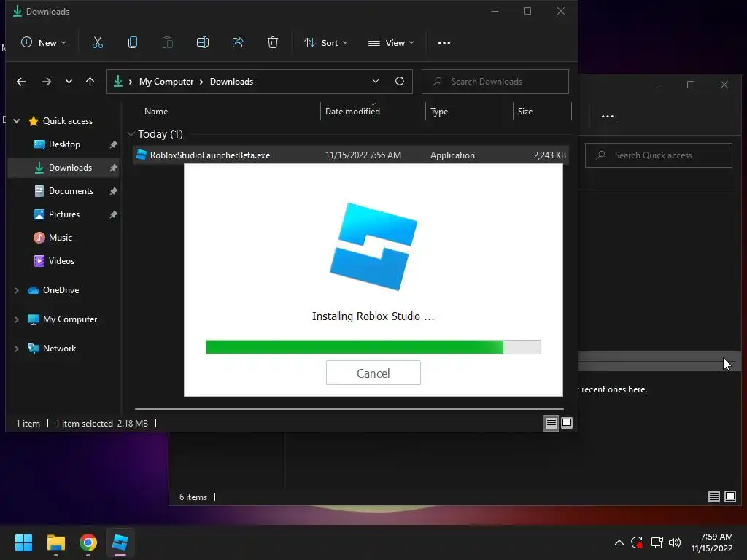Click My Computer in address breadcrumb

tap(166, 82)
